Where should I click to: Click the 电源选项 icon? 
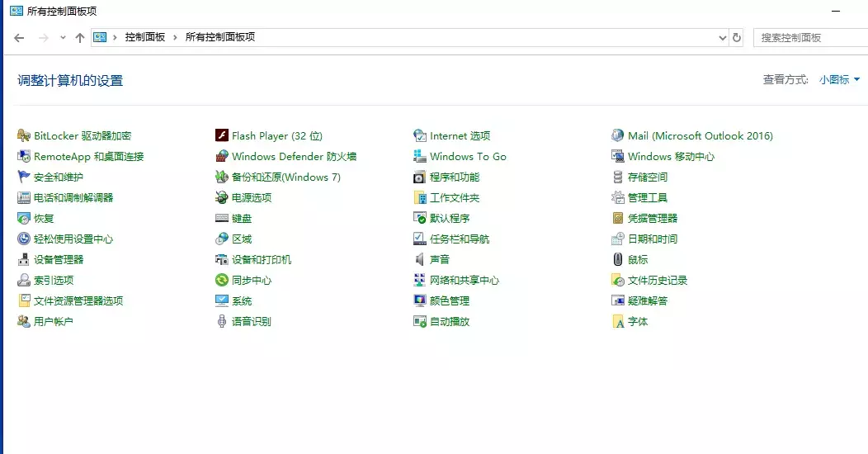[x=222, y=197]
